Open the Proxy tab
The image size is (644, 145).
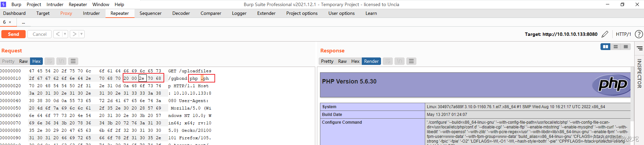click(x=66, y=13)
